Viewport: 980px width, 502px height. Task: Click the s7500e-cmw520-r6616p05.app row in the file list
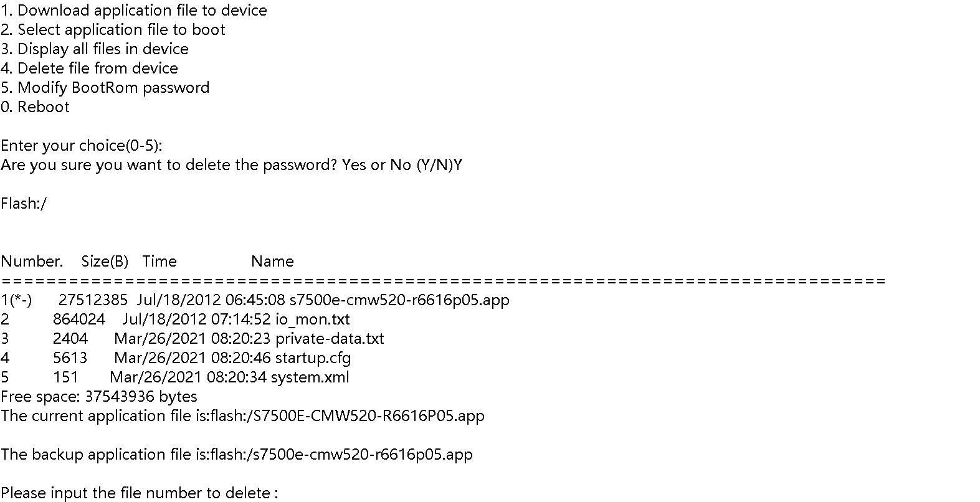399,300
